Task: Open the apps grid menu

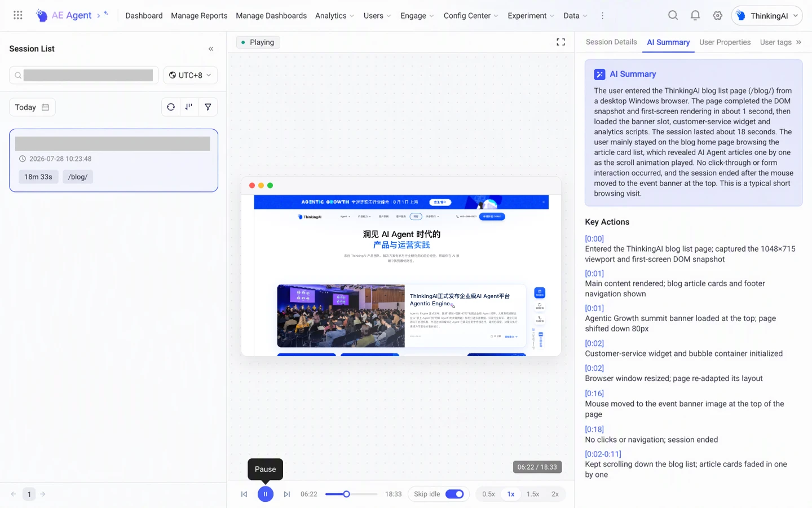Action: 18,15
